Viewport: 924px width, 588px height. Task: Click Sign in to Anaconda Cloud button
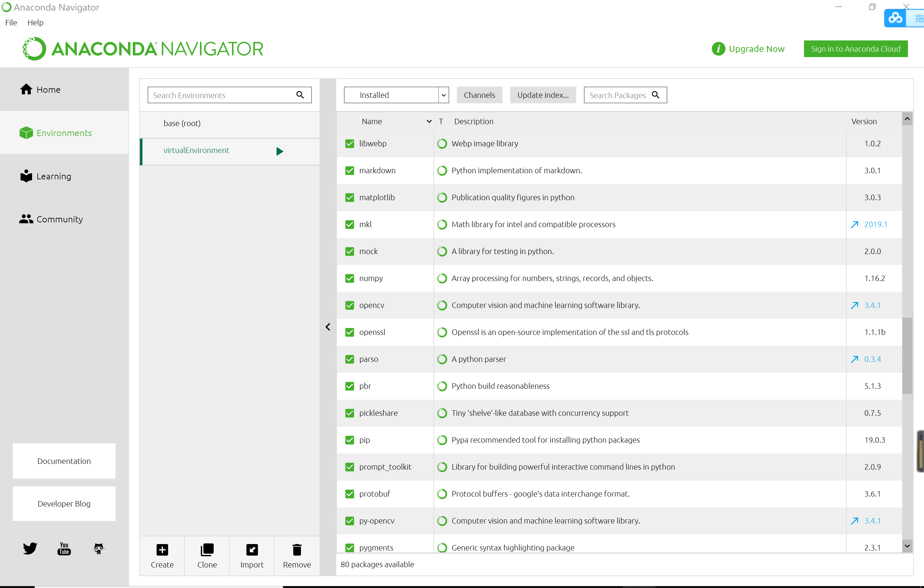coord(855,48)
